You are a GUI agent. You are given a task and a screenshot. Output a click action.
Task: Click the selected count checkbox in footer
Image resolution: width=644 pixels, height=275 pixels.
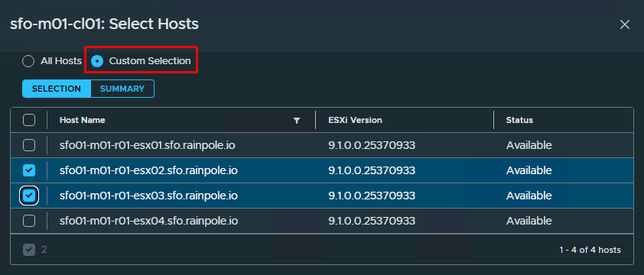coord(29,250)
